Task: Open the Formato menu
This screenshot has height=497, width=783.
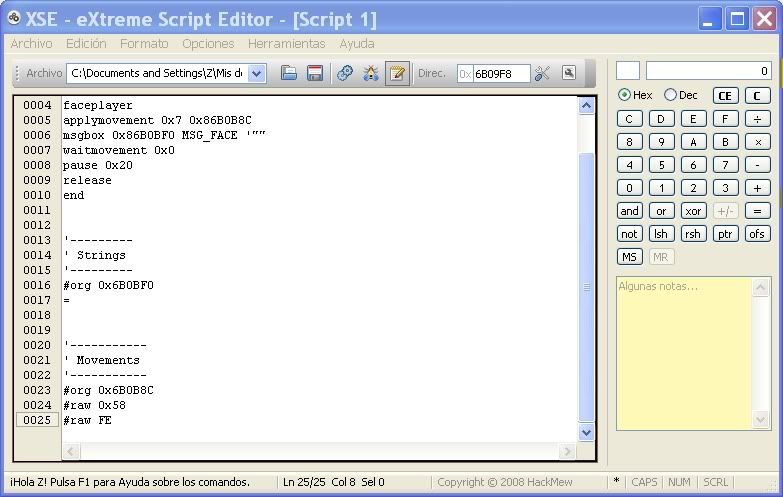Action: click(144, 44)
